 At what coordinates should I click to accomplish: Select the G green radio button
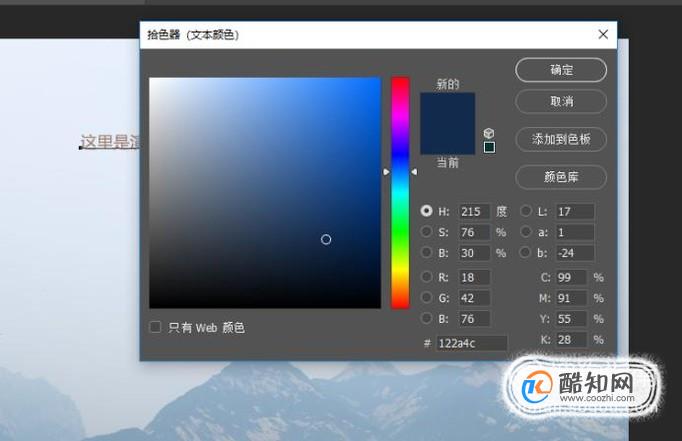coord(426,297)
